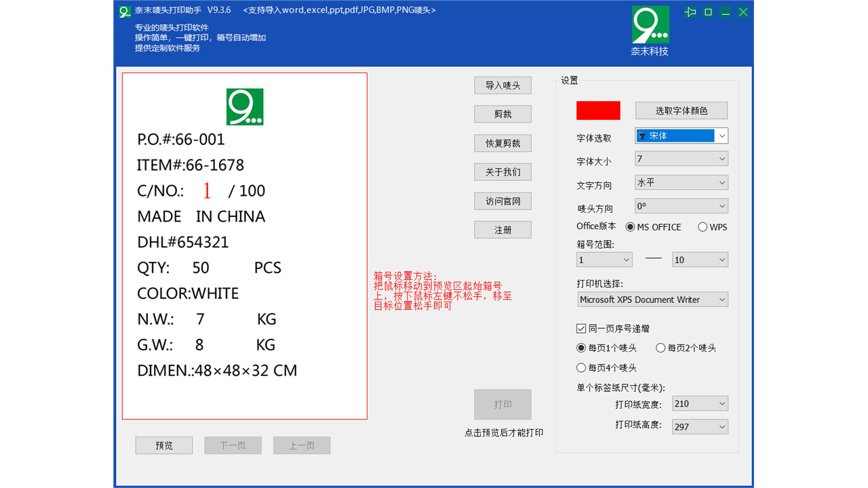This screenshot has width=868, height=488.
Task: Click the 提供定制软件服务 header text
Action: (167, 48)
